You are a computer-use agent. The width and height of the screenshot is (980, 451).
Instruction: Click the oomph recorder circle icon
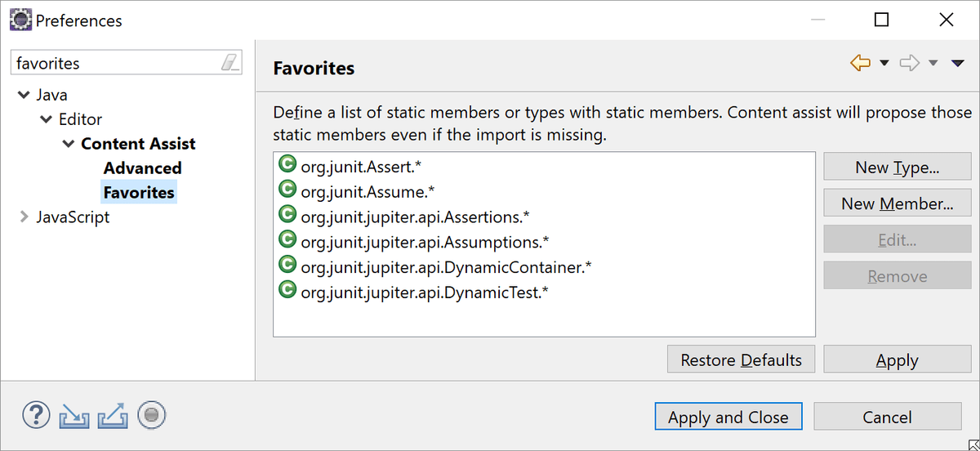pos(151,415)
